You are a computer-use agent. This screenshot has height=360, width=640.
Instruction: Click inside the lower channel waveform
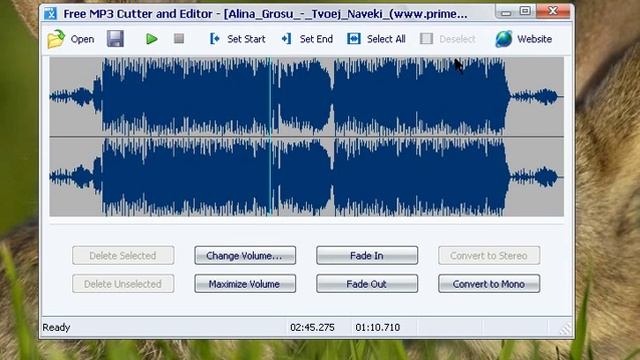pyautogui.click(x=307, y=177)
